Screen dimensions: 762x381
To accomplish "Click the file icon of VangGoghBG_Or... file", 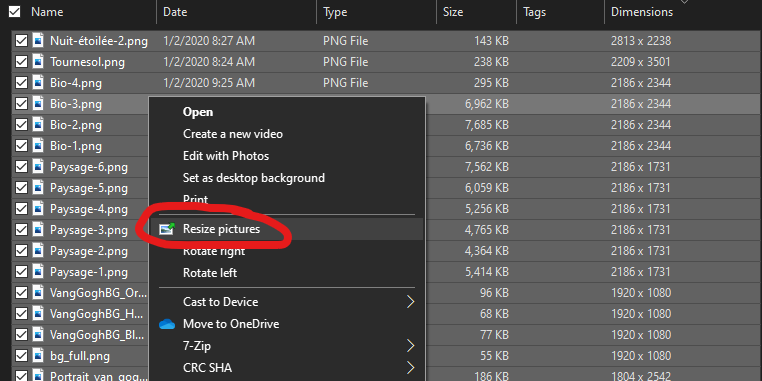I will coord(38,293).
